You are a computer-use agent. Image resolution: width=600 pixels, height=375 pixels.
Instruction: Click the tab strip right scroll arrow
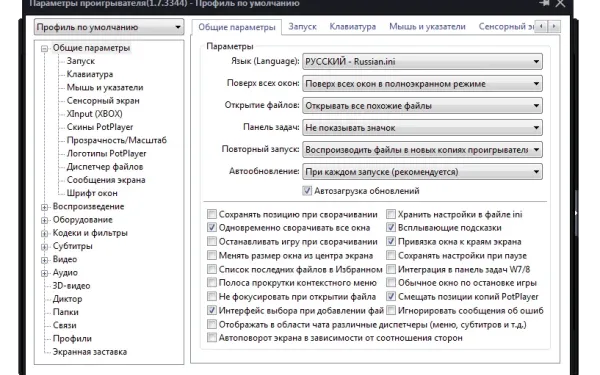[554, 26]
